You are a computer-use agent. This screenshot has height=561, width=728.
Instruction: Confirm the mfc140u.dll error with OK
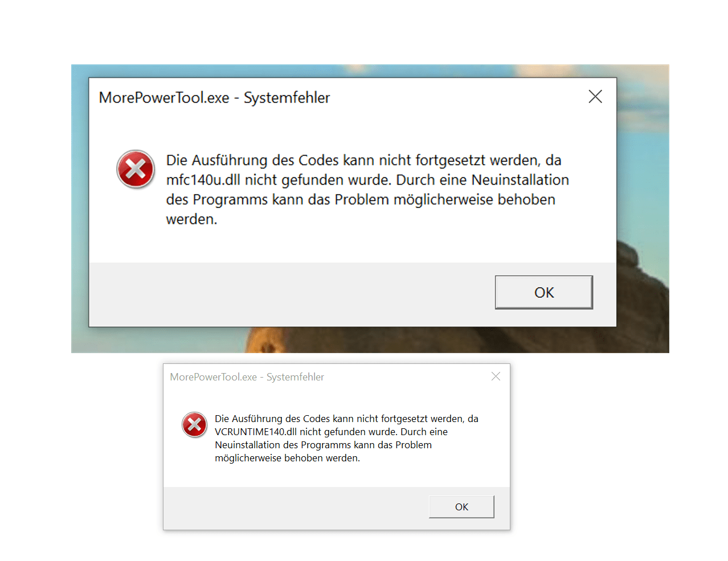click(543, 292)
